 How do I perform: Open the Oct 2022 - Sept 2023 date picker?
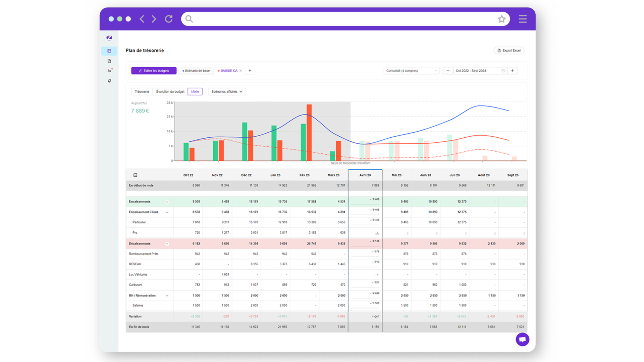480,71
